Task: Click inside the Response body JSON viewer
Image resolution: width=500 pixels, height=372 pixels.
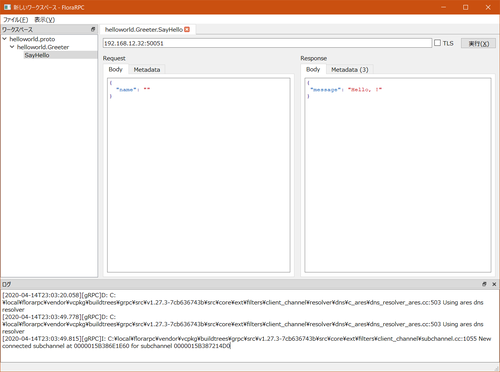Action: click(x=398, y=175)
